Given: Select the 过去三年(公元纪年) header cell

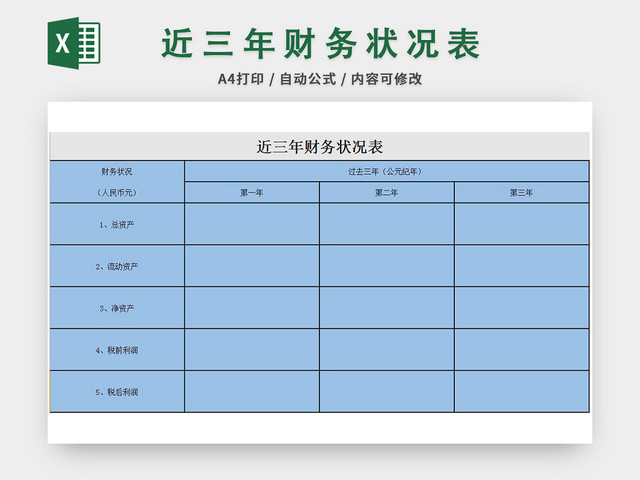Looking at the screenshot, I should click(x=387, y=171).
